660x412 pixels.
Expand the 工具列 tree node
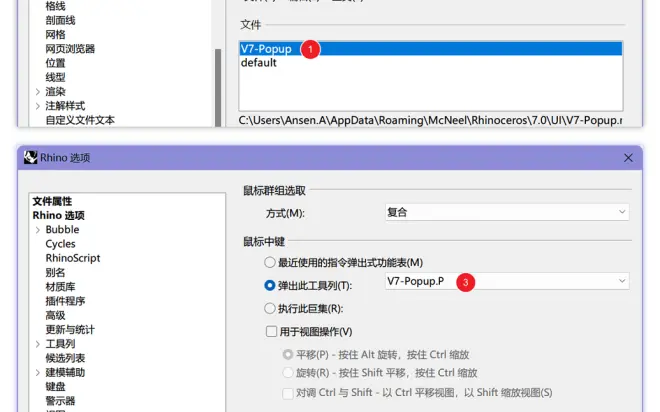point(38,344)
